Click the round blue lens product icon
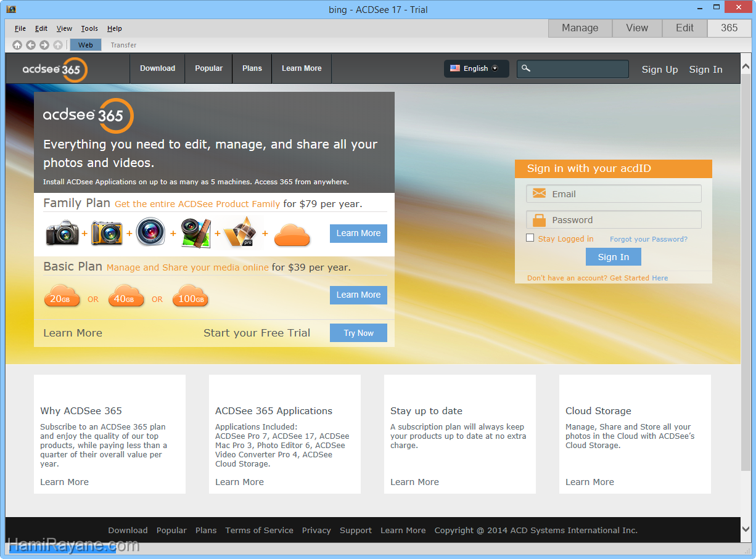 pos(150,232)
